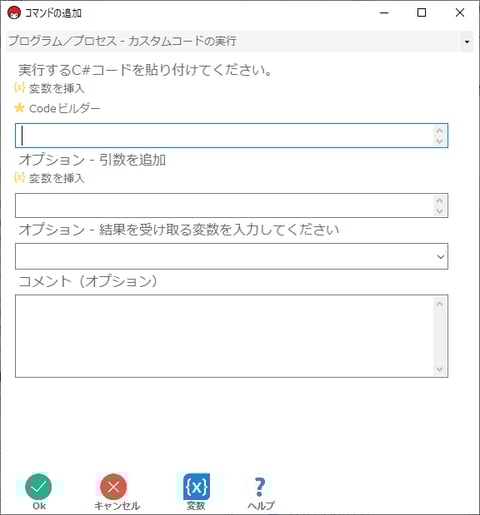Click 変数を挿入 link under 引数を追加
Screen dimensions: 480x515
coord(57,178)
